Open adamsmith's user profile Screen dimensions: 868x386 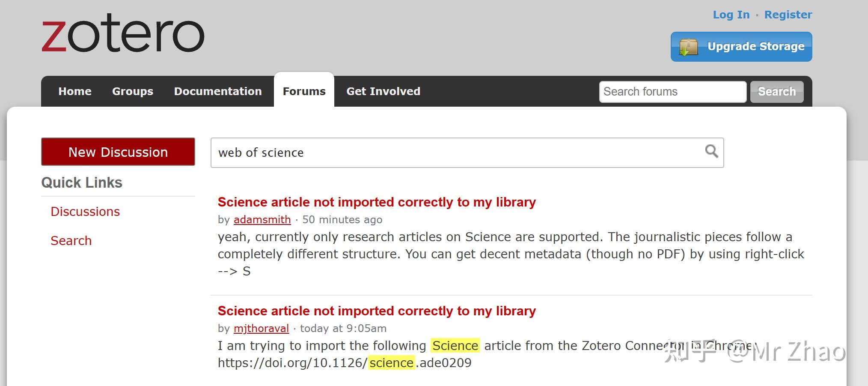(262, 219)
